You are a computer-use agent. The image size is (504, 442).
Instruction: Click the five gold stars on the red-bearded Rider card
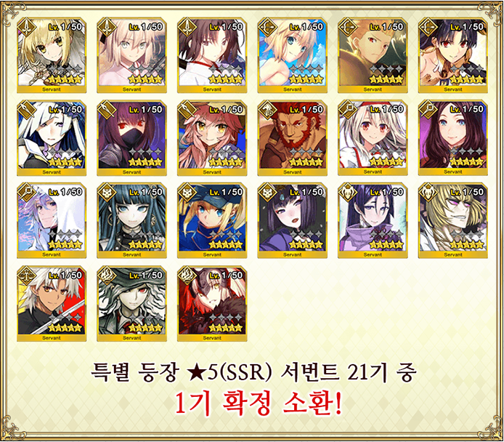tap(306, 162)
